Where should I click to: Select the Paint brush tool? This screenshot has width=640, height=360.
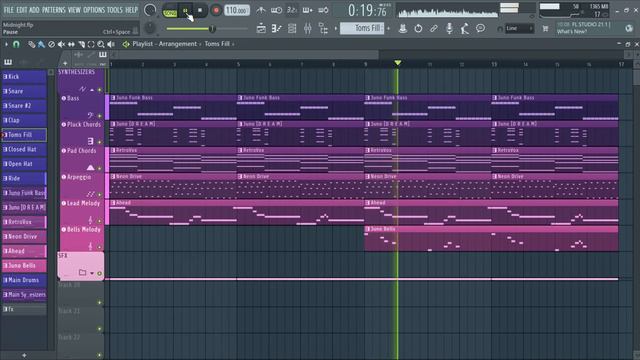41,44
